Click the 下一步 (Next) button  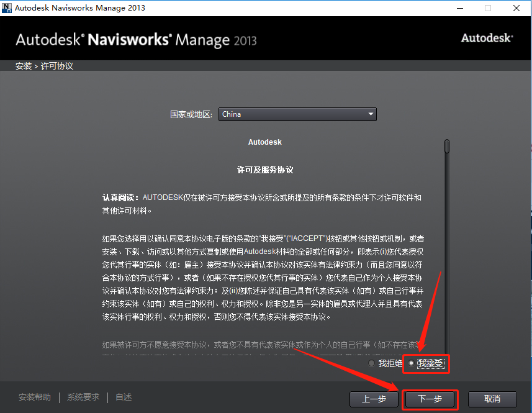430,399
